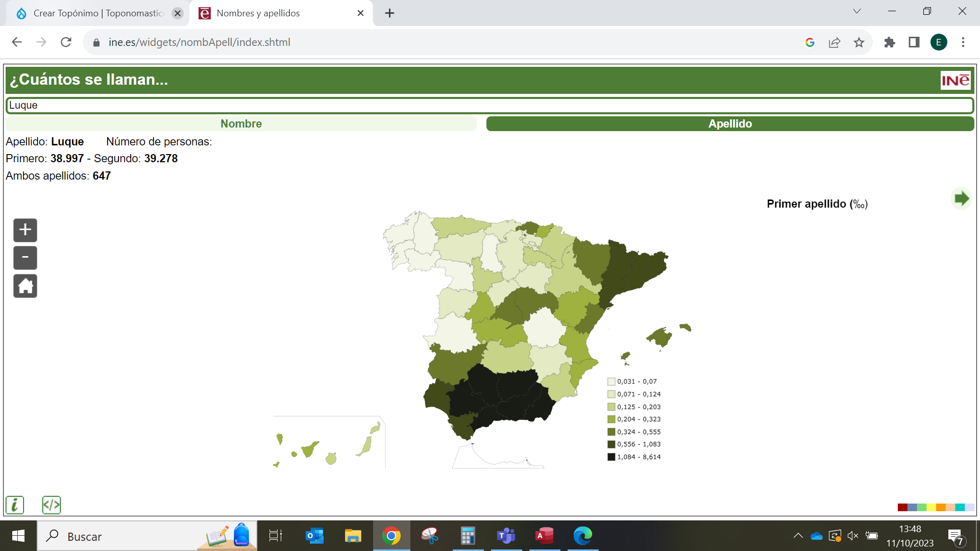Reset the map view with the home icon

pyautogui.click(x=24, y=286)
